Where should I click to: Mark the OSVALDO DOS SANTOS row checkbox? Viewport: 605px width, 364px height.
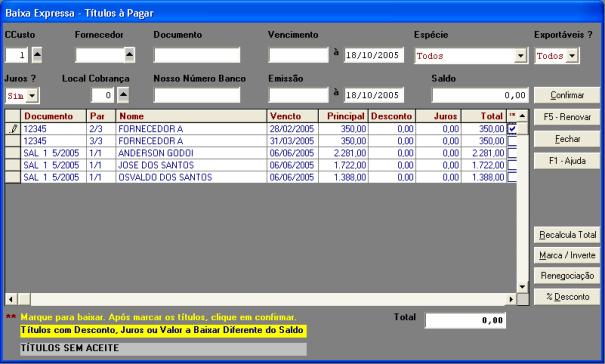pos(512,177)
